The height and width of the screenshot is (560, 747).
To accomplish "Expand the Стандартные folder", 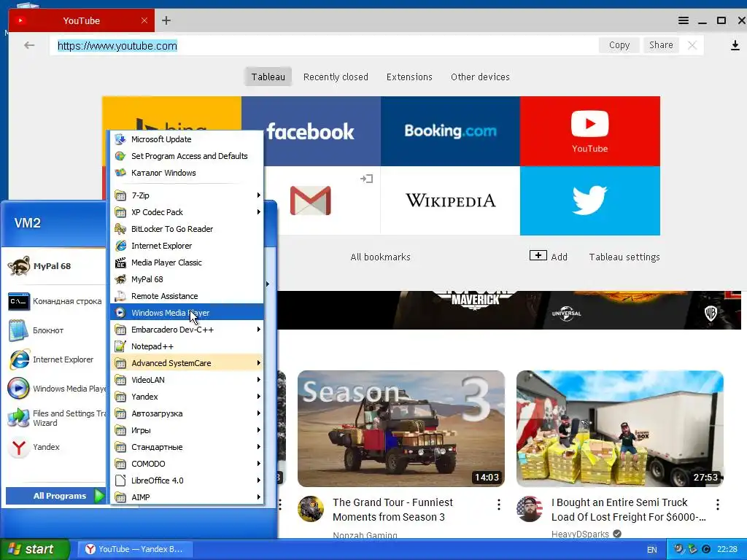I will pyautogui.click(x=187, y=447).
